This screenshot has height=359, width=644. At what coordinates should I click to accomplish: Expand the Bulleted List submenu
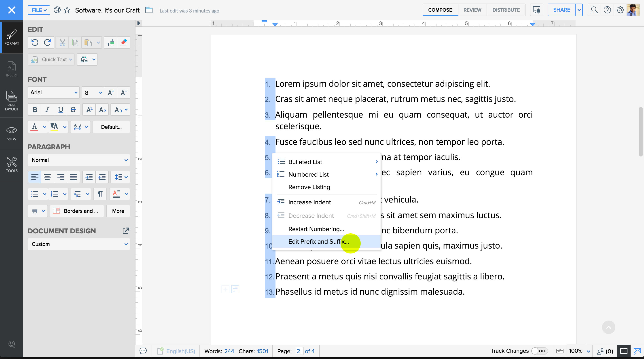pos(376,161)
